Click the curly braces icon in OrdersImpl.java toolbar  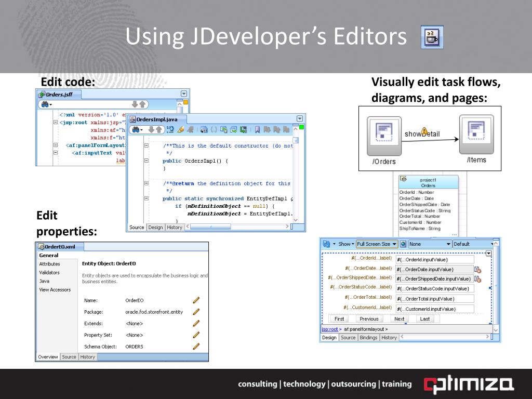point(214,129)
